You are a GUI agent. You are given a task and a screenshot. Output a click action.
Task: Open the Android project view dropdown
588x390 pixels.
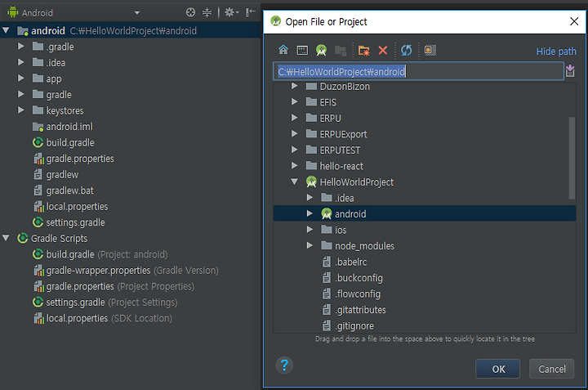pos(137,13)
